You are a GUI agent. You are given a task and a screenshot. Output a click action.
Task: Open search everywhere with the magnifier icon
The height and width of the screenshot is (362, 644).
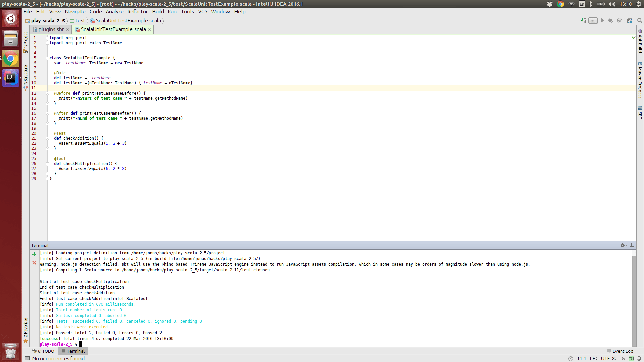(640, 20)
